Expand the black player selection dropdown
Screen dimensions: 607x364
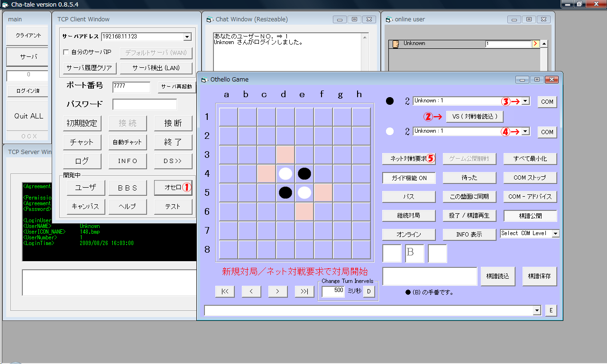point(525,101)
